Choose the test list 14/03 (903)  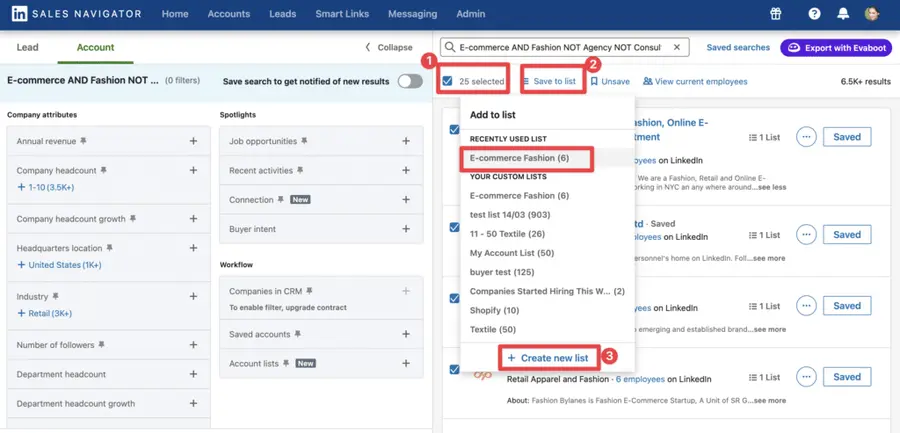510,215
